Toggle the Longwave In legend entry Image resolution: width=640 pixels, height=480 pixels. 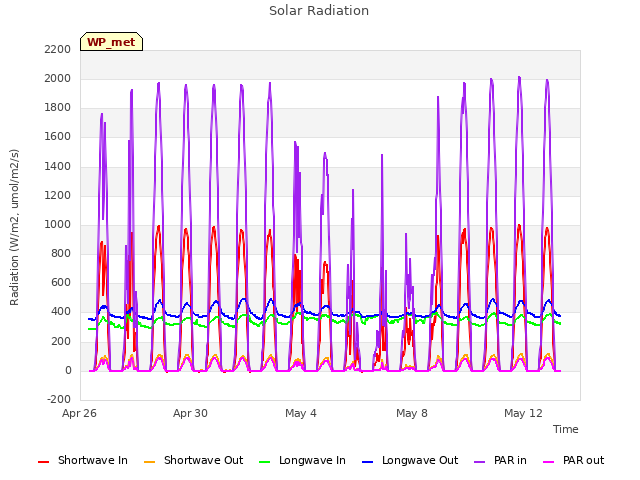coord(302,460)
